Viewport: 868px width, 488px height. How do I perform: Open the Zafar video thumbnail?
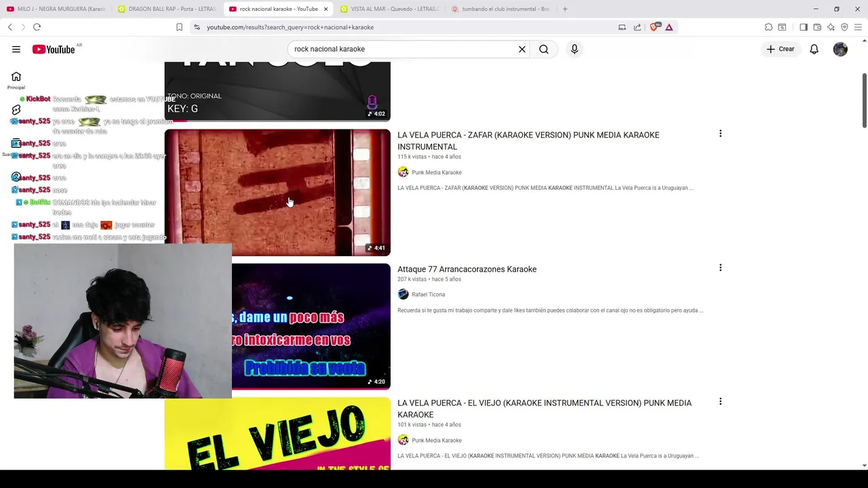[x=277, y=192]
